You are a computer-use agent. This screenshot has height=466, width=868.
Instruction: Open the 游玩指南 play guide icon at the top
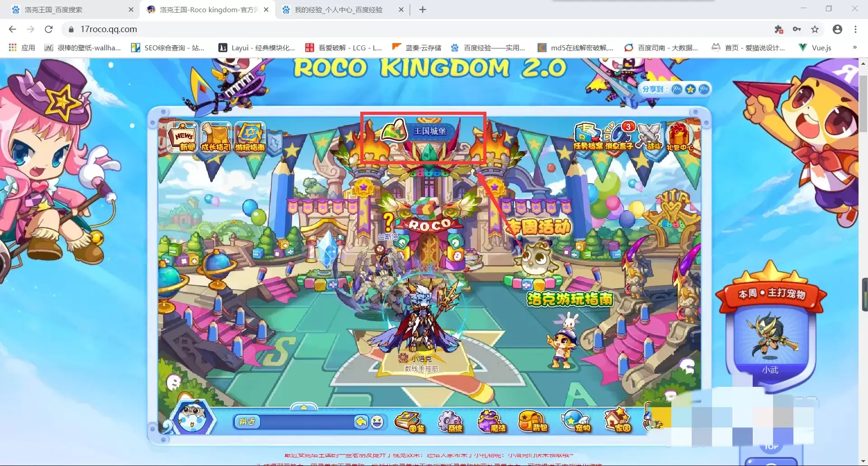click(x=250, y=137)
